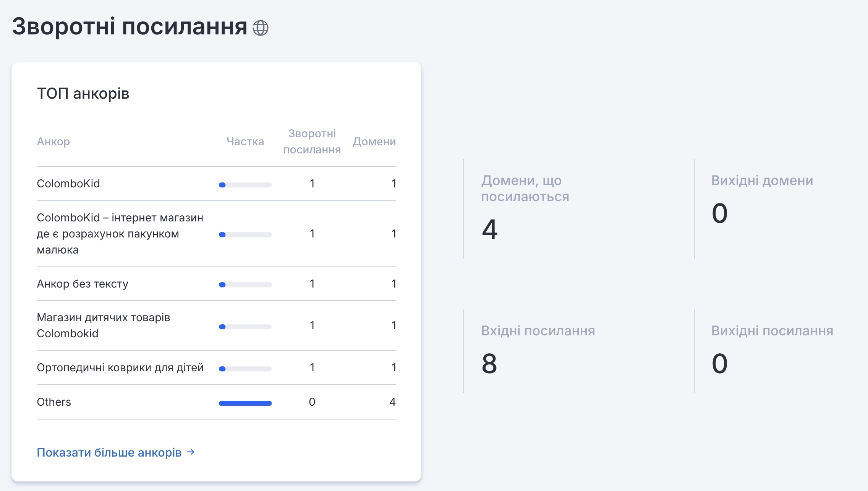
Task: Click the share bar for Анкор без тексту
Action: tap(245, 285)
